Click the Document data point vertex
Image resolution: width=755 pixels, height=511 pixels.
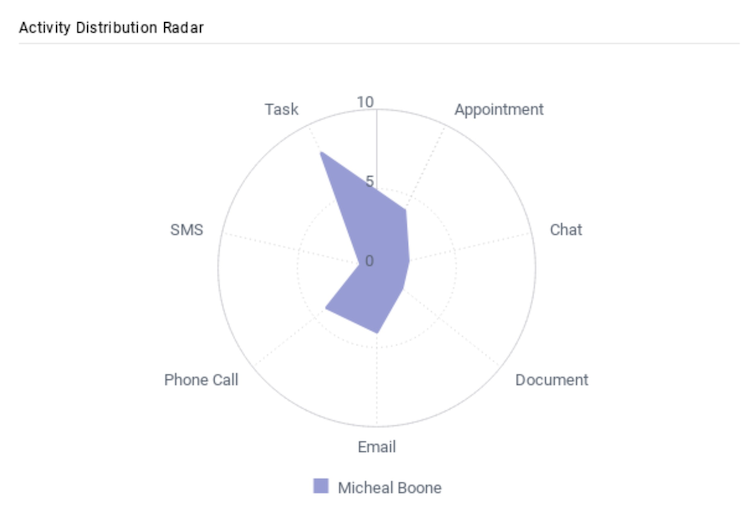(403, 289)
